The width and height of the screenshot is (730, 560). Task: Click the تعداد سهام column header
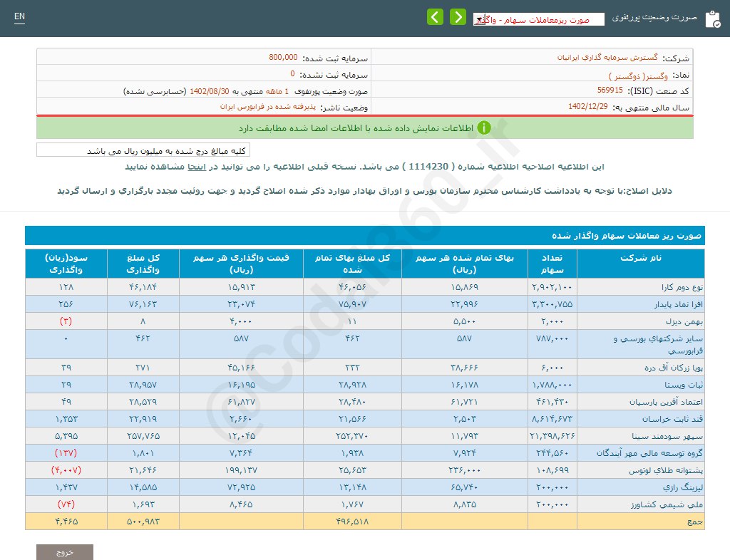coord(551,263)
